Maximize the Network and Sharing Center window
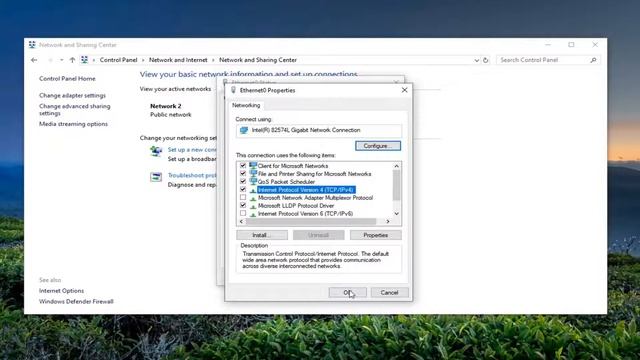The width and height of the screenshot is (640, 360). tap(571, 45)
